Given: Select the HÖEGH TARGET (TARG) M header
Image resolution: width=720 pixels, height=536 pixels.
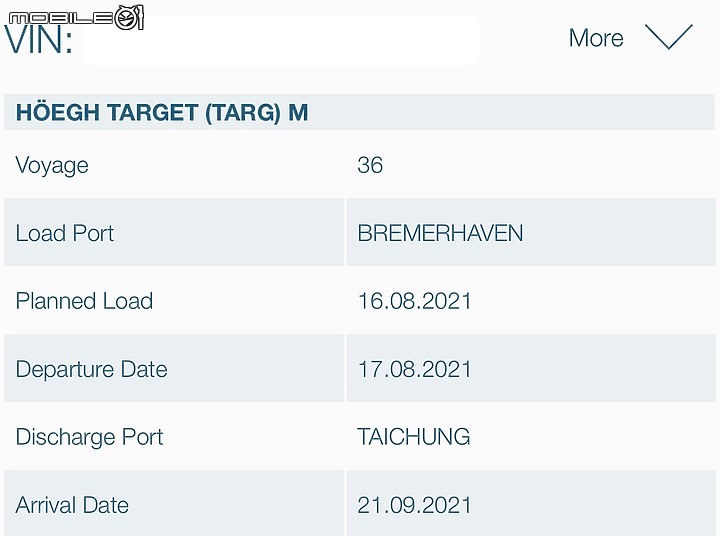Looking at the screenshot, I should coord(162,113).
